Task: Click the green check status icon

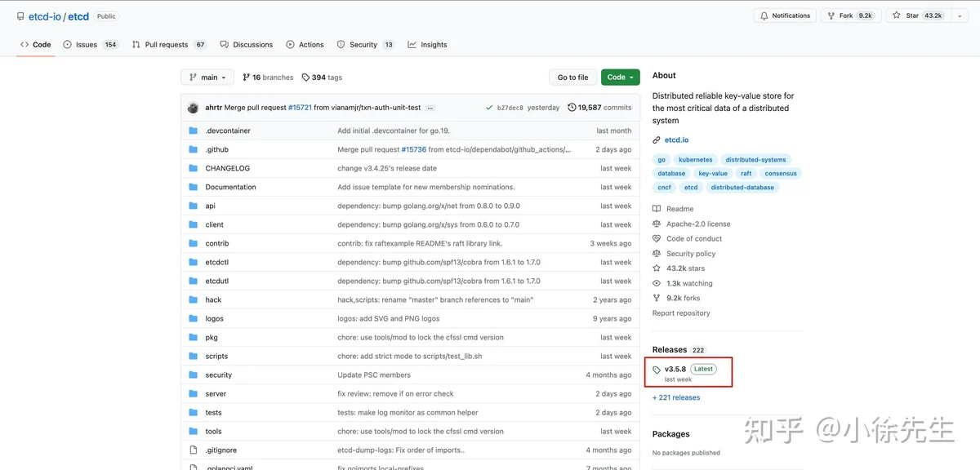Action: pos(489,108)
